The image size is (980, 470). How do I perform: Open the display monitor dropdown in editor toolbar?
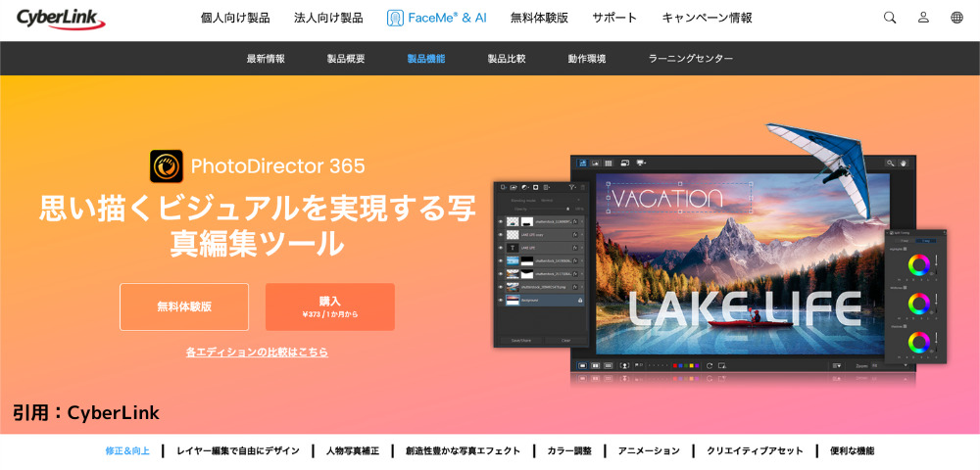641,163
